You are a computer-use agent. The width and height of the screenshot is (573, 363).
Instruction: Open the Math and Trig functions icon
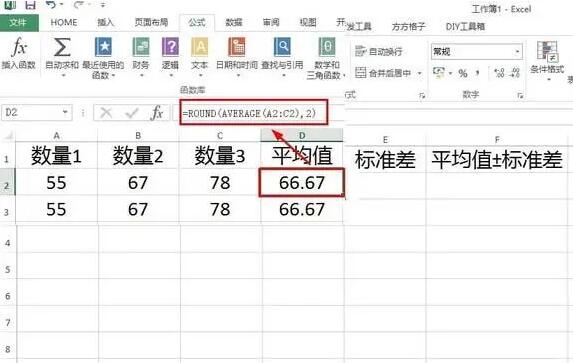[327, 47]
